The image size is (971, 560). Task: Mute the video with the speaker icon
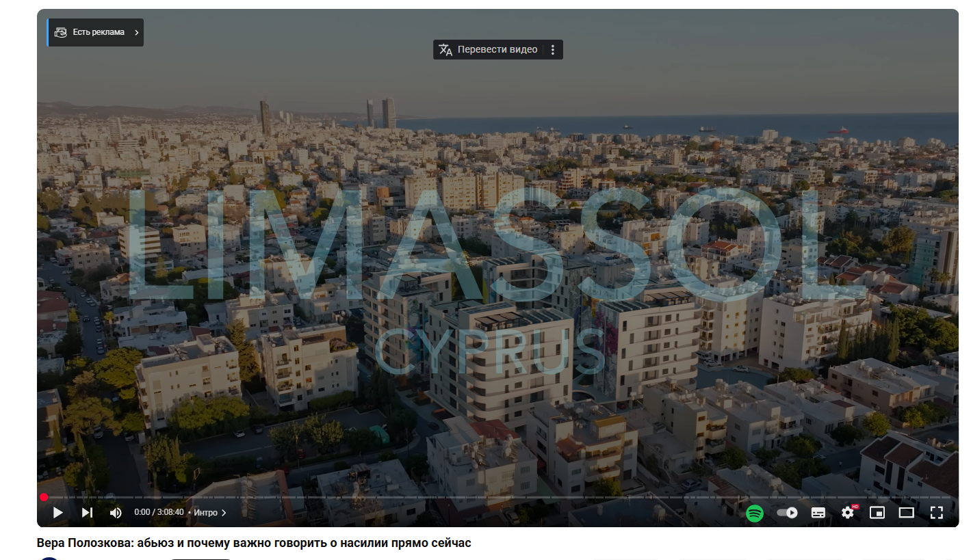[116, 512]
